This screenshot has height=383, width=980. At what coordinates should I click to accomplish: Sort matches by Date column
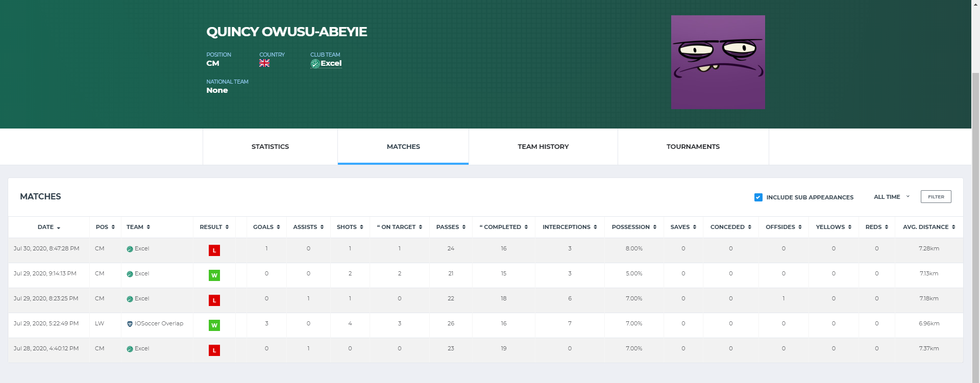point(49,227)
